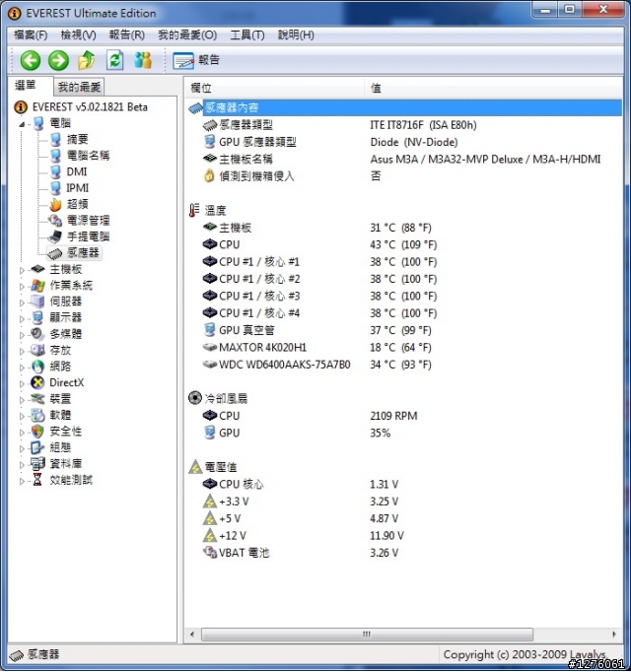Click the 組態 configuration icon in tree
The image size is (631, 672).
(x=37, y=447)
